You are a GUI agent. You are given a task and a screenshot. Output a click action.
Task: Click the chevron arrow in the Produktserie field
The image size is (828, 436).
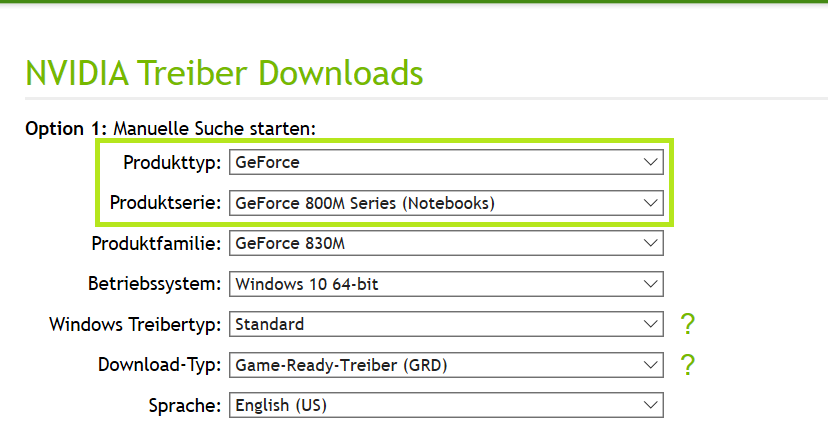pyautogui.click(x=650, y=203)
